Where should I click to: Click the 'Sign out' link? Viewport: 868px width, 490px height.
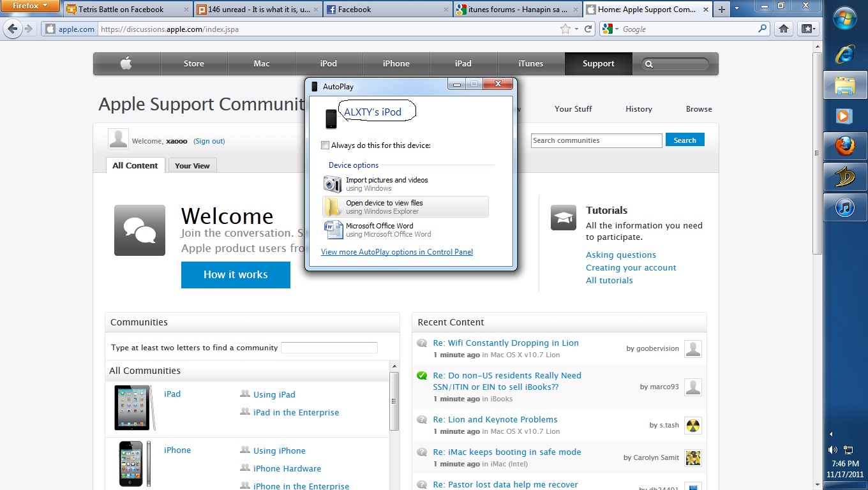(x=209, y=141)
